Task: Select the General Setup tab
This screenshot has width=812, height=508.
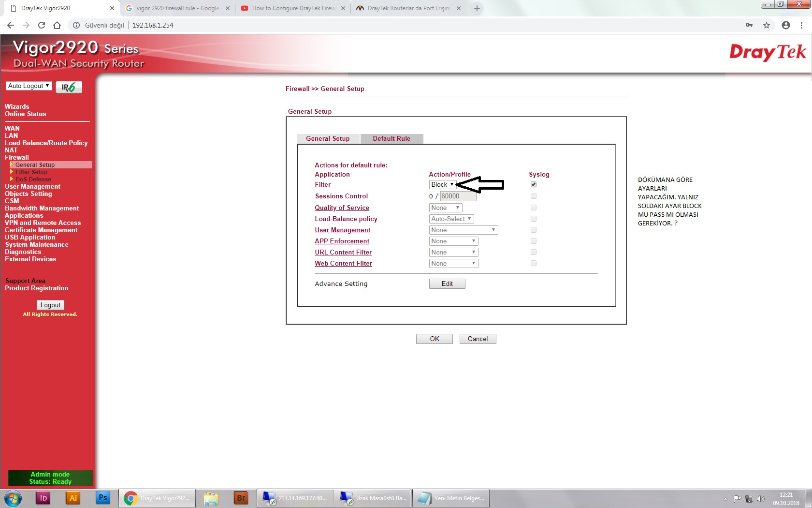Action: pos(328,138)
